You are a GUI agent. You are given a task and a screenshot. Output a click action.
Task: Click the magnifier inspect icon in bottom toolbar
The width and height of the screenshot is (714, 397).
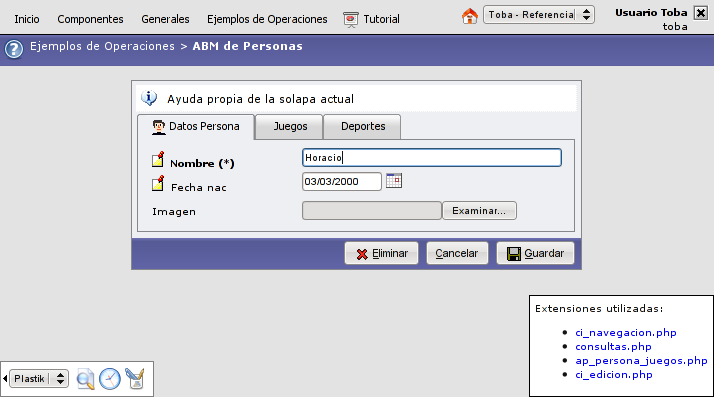click(x=85, y=379)
